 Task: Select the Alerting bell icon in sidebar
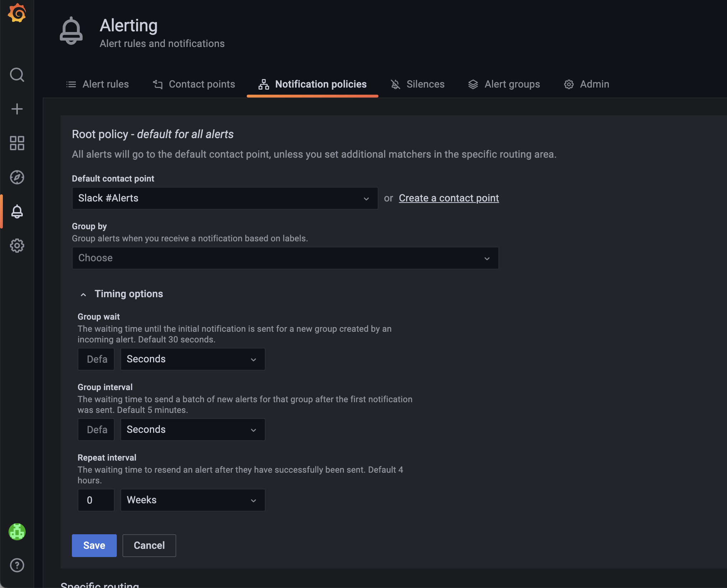pyautogui.click(x=17, y=211)
